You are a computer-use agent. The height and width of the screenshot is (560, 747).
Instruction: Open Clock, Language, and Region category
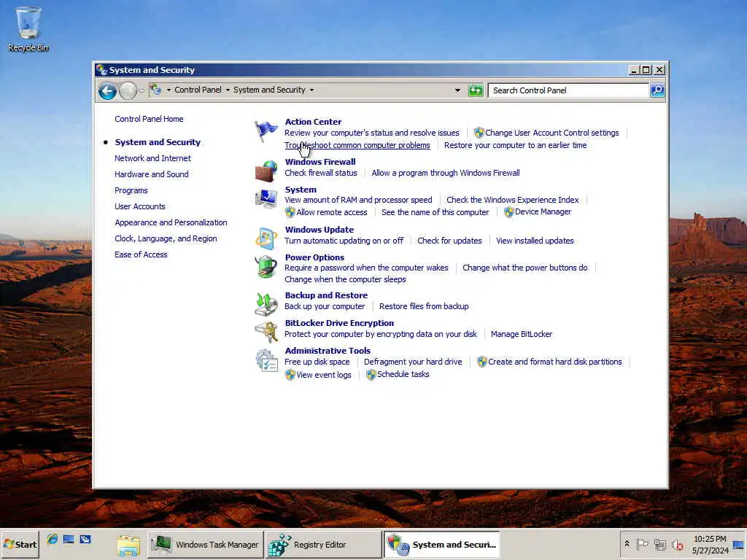(x=166, y=238)
